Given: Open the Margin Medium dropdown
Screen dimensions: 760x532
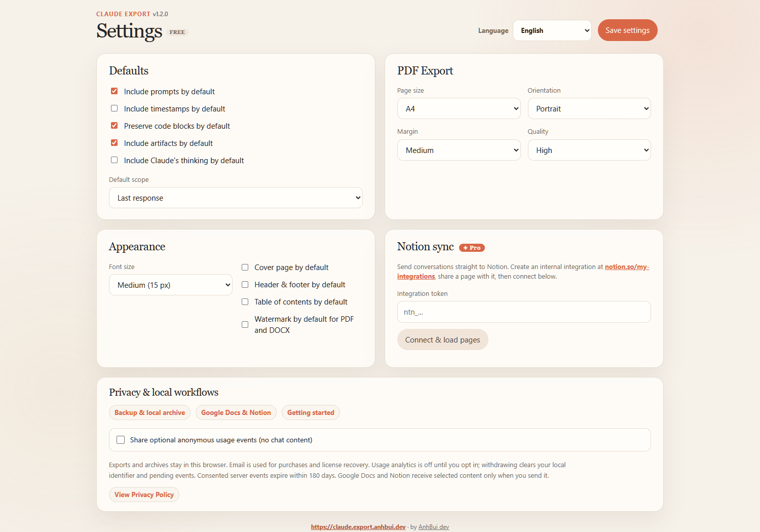Looking at the screenshot, I should 459,150.
